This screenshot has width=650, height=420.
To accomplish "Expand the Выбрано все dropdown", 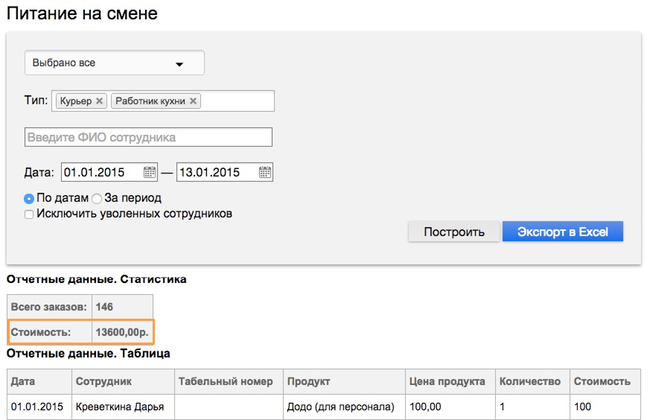I will [x=114, y=63].
